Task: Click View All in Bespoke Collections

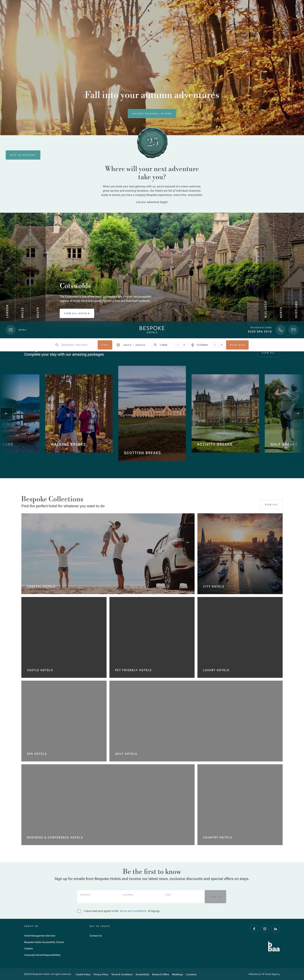Action: point(271,504)
